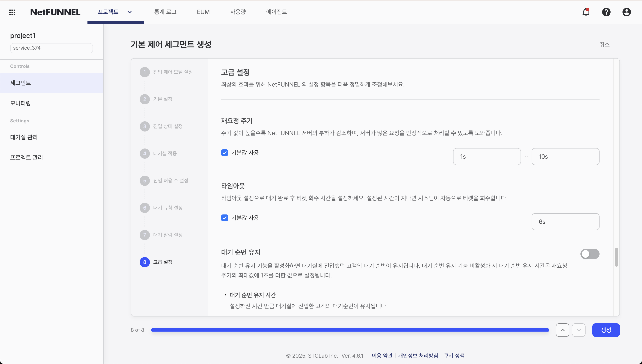The image size is (642, 364).
Task: Go to previous step with up chevron
Action: [x=562, y=330]
